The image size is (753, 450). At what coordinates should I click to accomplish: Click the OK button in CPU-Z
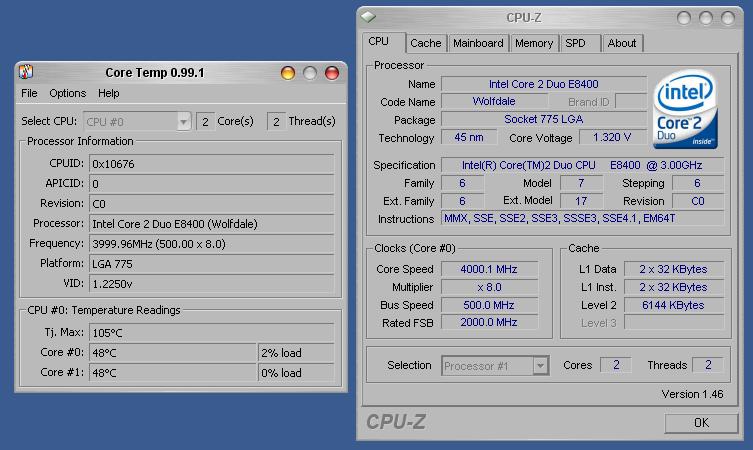[701, 423]
